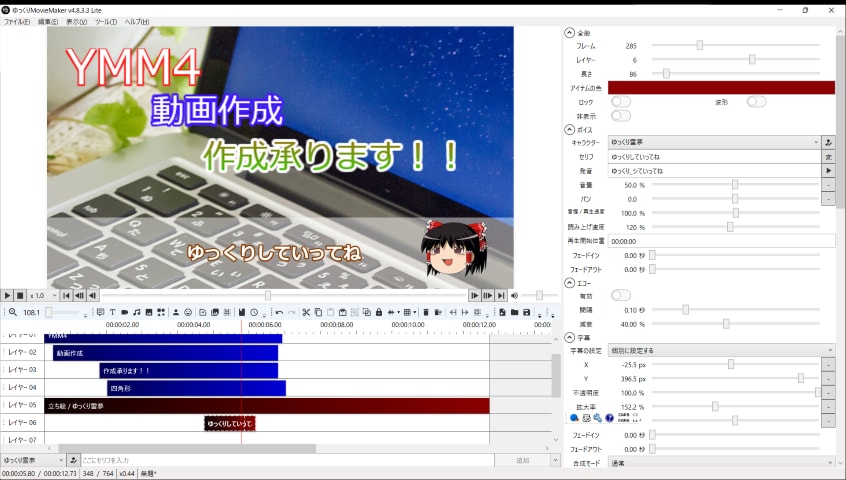Select the 動画作成 clip on layer 02

[165, 353]
